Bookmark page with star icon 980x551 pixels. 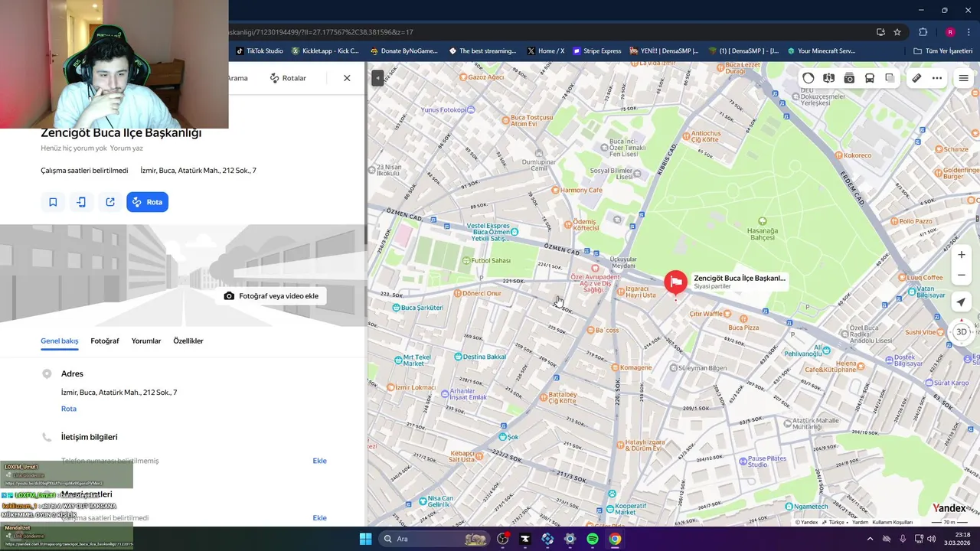pos(897,32)
